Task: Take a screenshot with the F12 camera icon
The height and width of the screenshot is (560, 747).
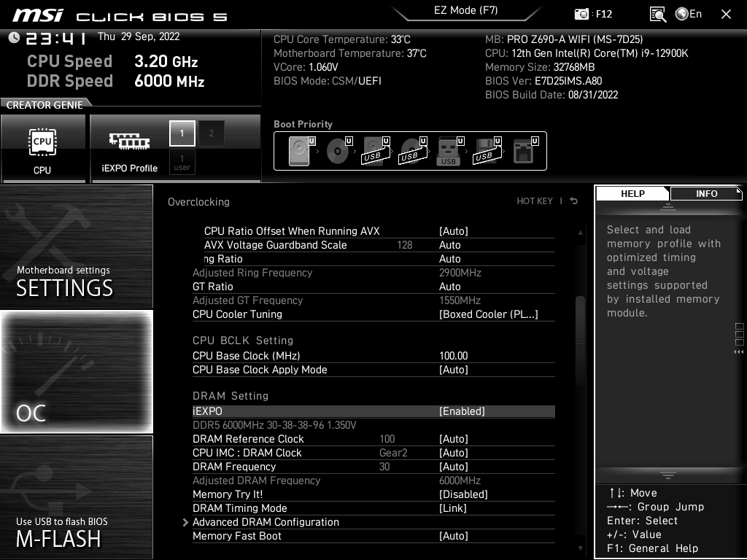Action: pyautogui.click(x=581, y=15)
